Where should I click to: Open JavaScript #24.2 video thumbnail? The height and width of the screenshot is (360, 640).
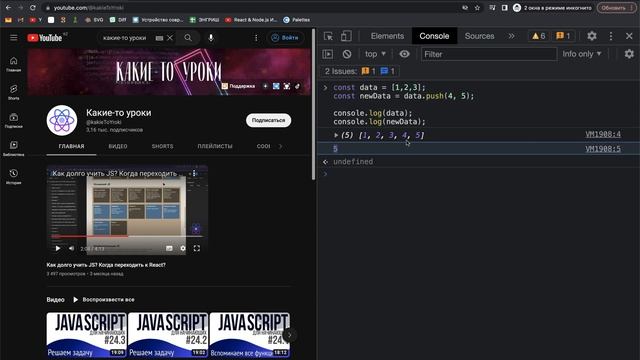click(x=168, y=336)
